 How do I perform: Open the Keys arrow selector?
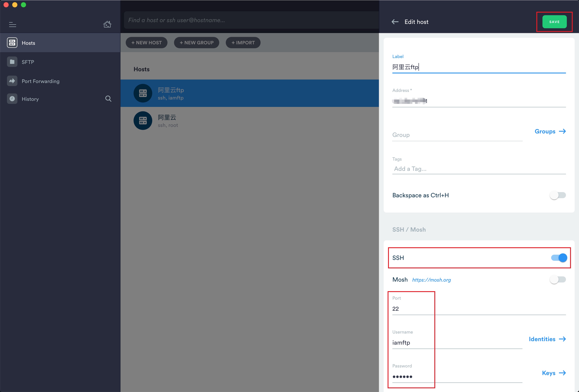tap(554, 373)
